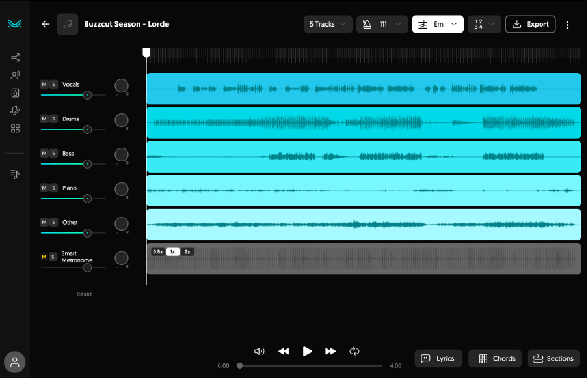The height and width of the screenshot is (379, 588).
Task: Mute the Vocals track
Action: coord(44,85)
